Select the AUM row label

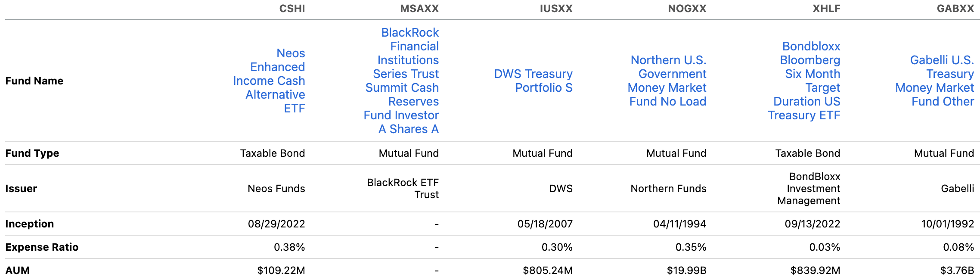18,271
